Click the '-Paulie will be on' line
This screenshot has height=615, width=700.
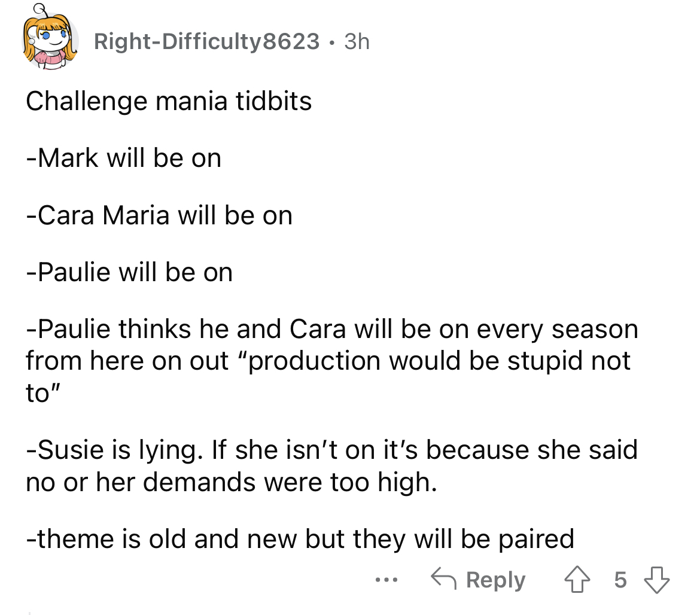[x=129, y=272]
